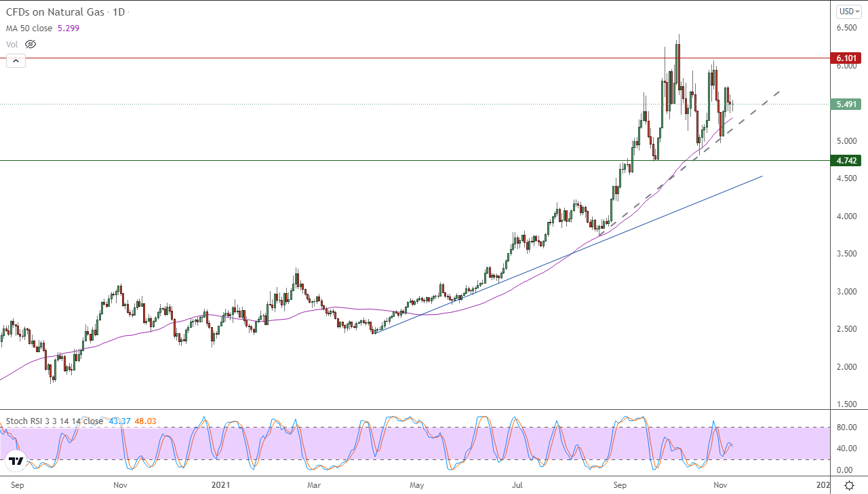Click 3.000 on the price axis
The height and width of the screenshot is (494, 868).
coord(846,292)
